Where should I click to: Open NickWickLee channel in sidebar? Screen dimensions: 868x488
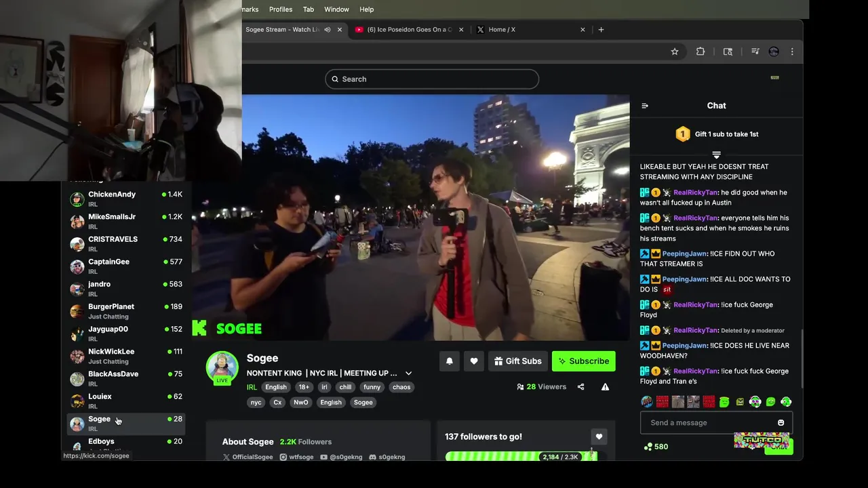[x=126, y=357]
